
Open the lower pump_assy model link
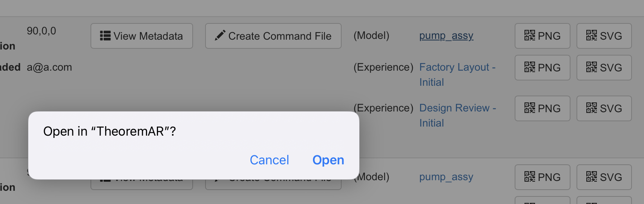pos(446,177)
